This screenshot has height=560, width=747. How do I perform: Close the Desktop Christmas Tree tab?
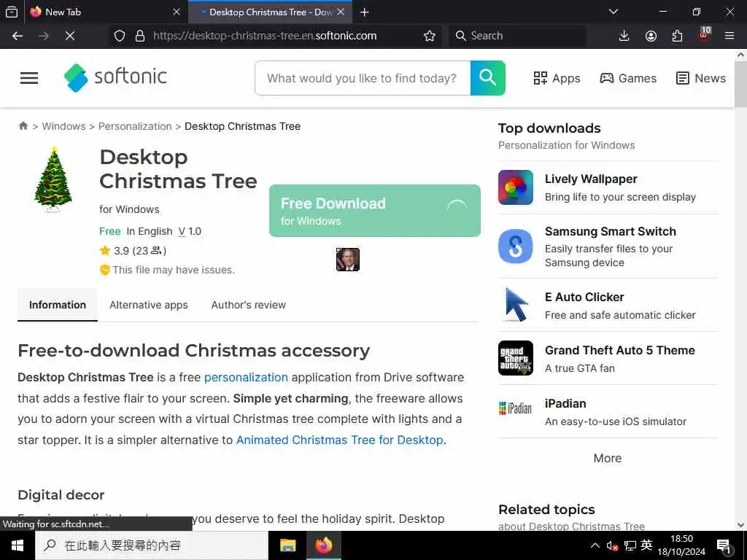click(x=341, y=12)
